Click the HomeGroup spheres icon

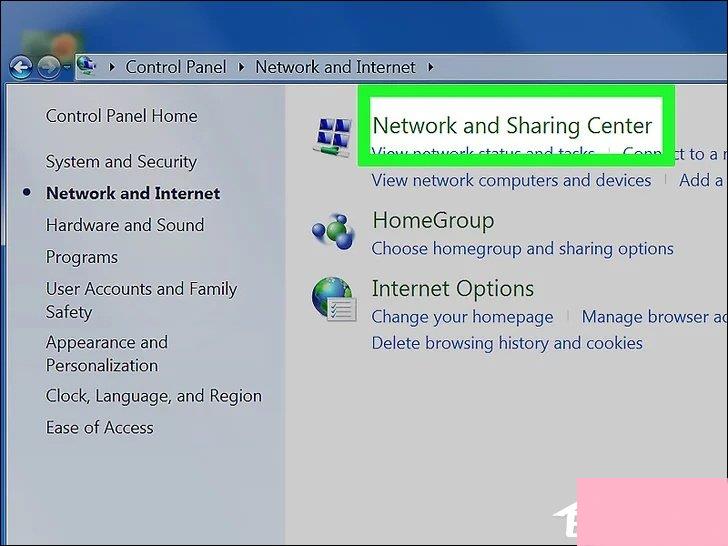coord(333,231)
